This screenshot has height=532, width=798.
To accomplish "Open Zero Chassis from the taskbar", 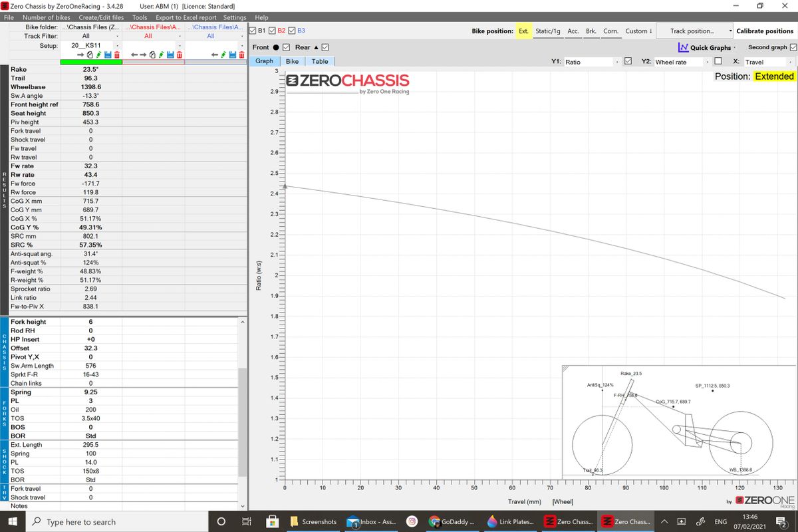I will click(569, 521).
